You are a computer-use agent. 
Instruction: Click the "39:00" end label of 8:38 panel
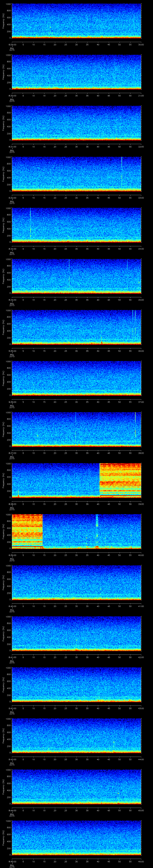tap(141, 504)
